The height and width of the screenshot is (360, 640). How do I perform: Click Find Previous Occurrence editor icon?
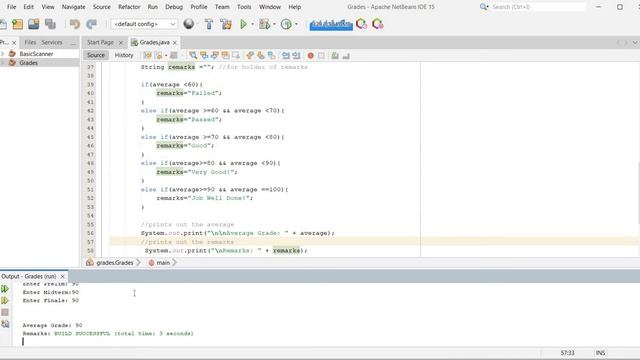[204, 56]
